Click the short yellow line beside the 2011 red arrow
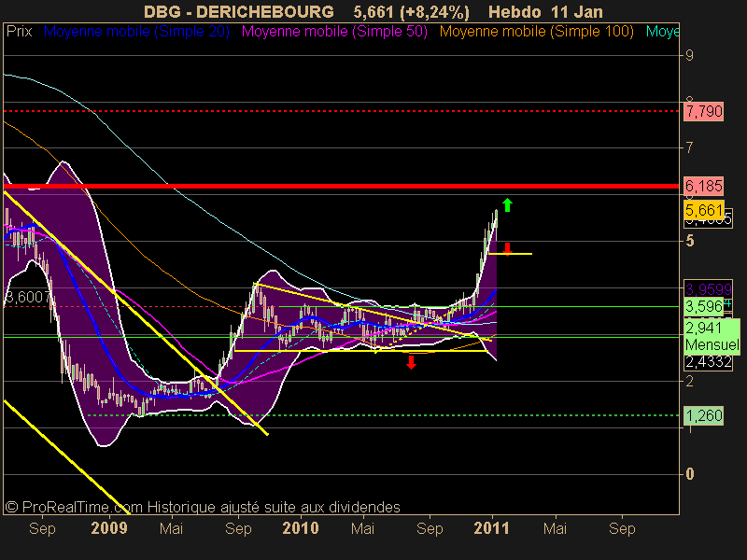The height and width of the screenshot is (560, 747). click(511, 254)
